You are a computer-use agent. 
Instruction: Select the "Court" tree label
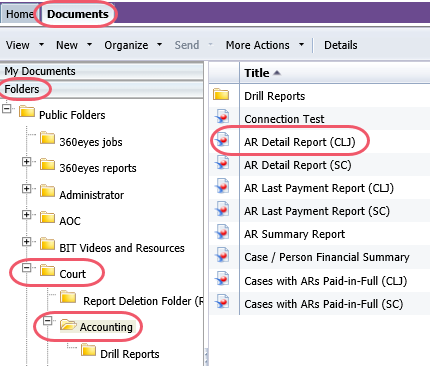pos(72,274)
